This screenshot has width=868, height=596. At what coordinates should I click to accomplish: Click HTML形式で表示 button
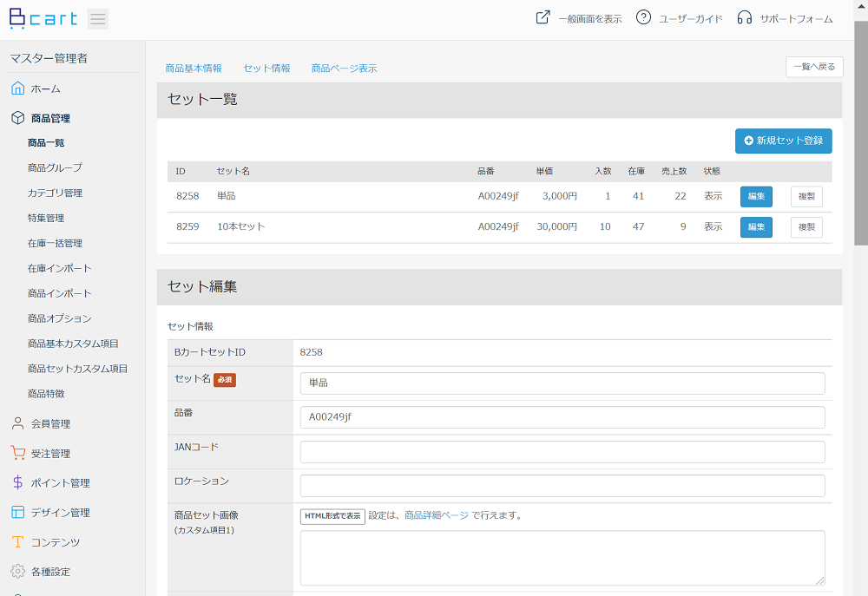tap(332, 516)
